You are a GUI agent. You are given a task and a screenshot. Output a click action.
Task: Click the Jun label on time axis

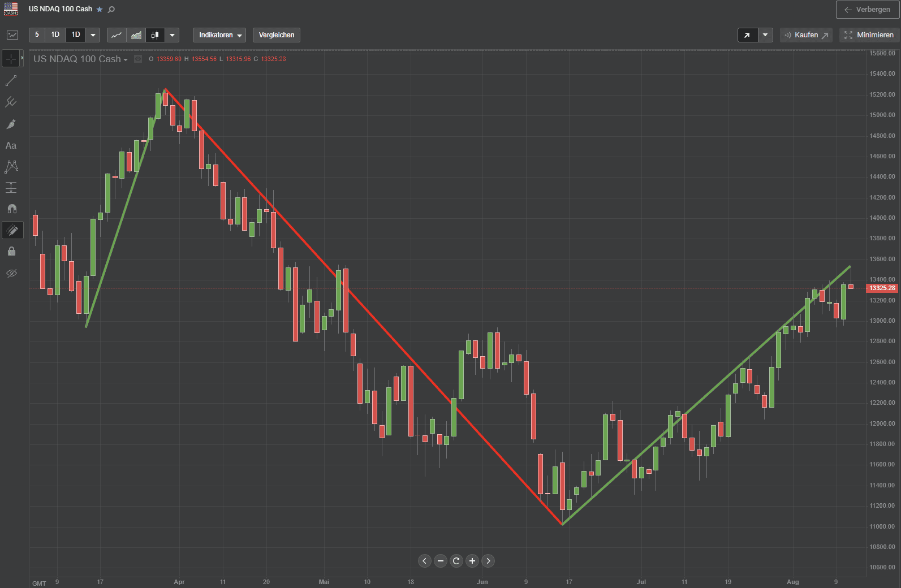point(482,582)
